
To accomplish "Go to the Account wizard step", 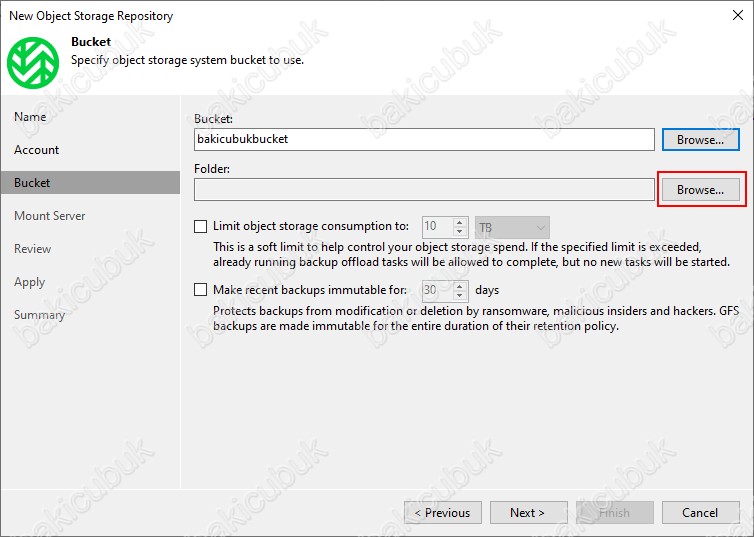I will click(x=37, y=150).
